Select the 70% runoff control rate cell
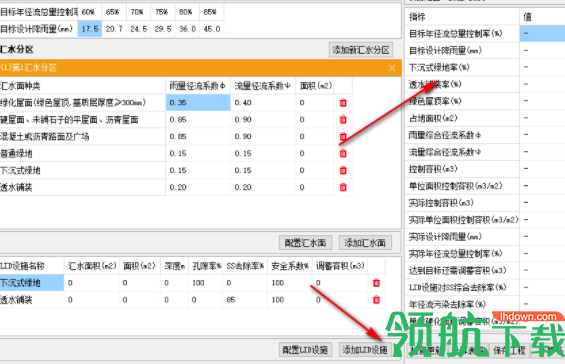Viewport: 565px width, 364px height. (138, 12)
